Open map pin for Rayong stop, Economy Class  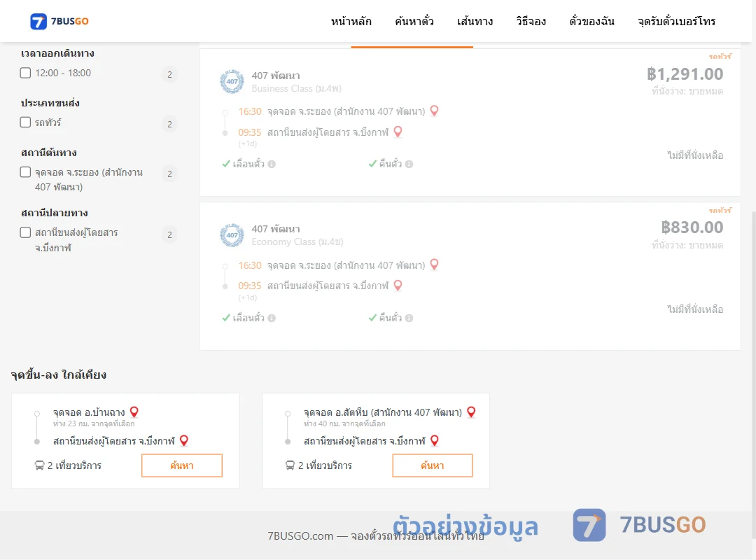[435, 265]
